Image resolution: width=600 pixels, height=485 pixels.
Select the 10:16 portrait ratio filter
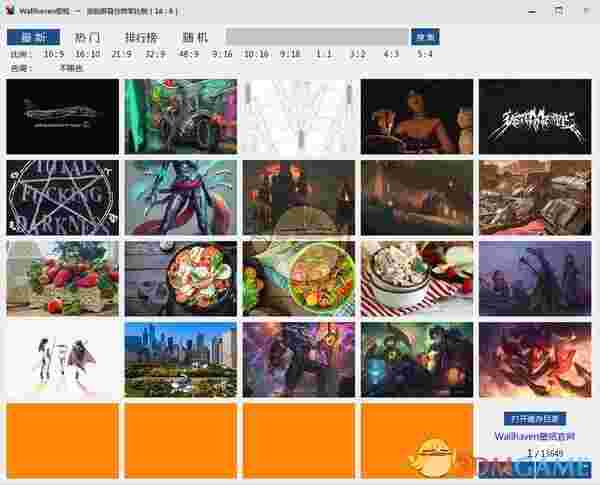[256, 54]
